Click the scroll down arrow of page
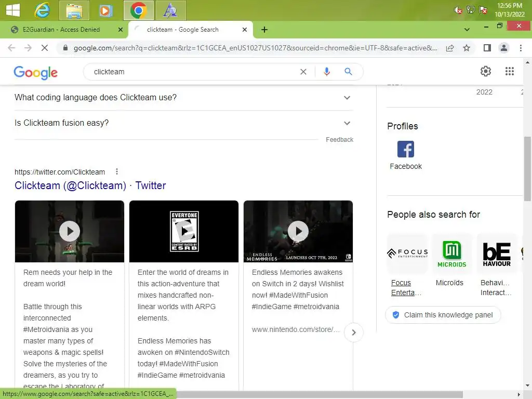This screenshot has width=532, height=399. tap(527, 386)
